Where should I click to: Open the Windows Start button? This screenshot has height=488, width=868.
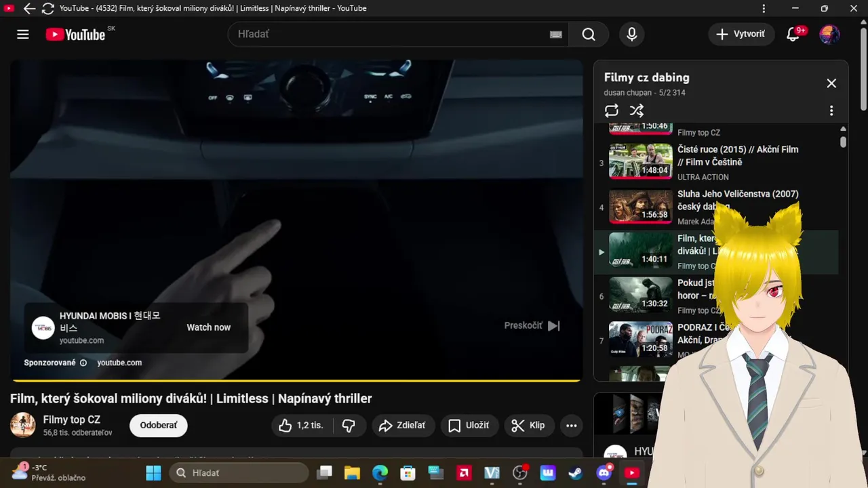[x=154, y=472]
